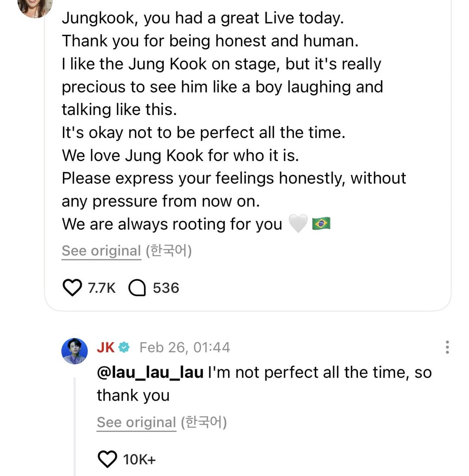Show the original Korean of JK's reply

136,422
